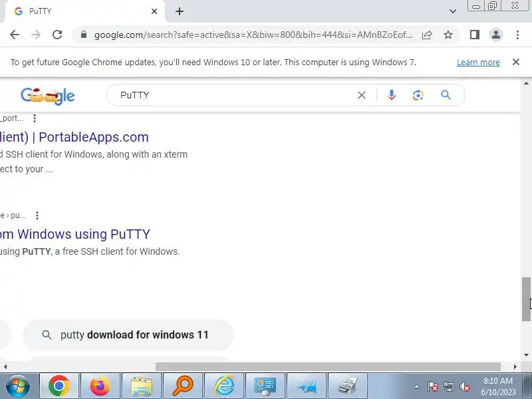Open the Windows using PuTTY result
This screenshot has width=532, height=399.
click(75, 234)
